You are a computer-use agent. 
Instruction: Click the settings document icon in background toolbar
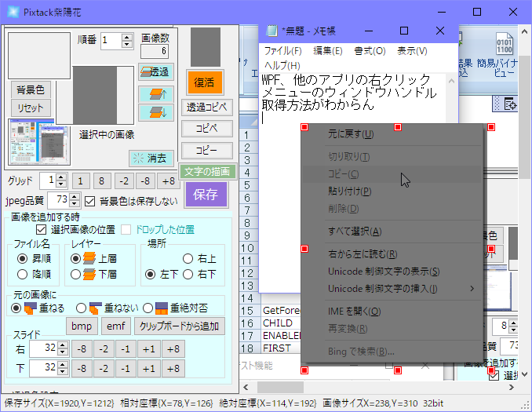510,104
